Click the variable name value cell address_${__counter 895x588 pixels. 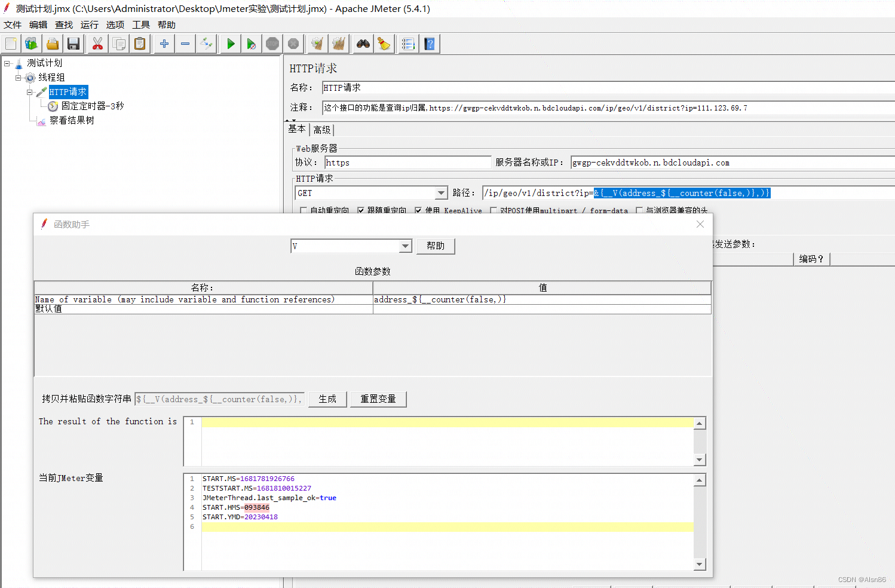(x=542, y=299)
